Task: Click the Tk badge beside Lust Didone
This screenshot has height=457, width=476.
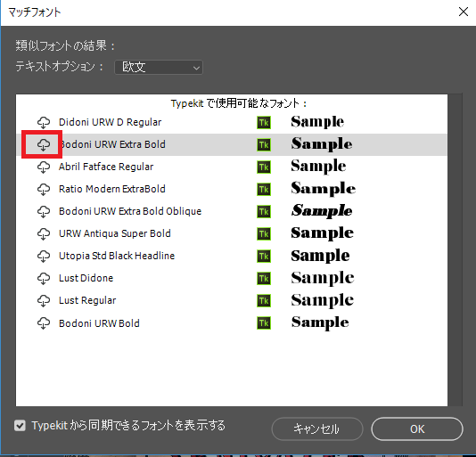Action: [x=264, y=279]
